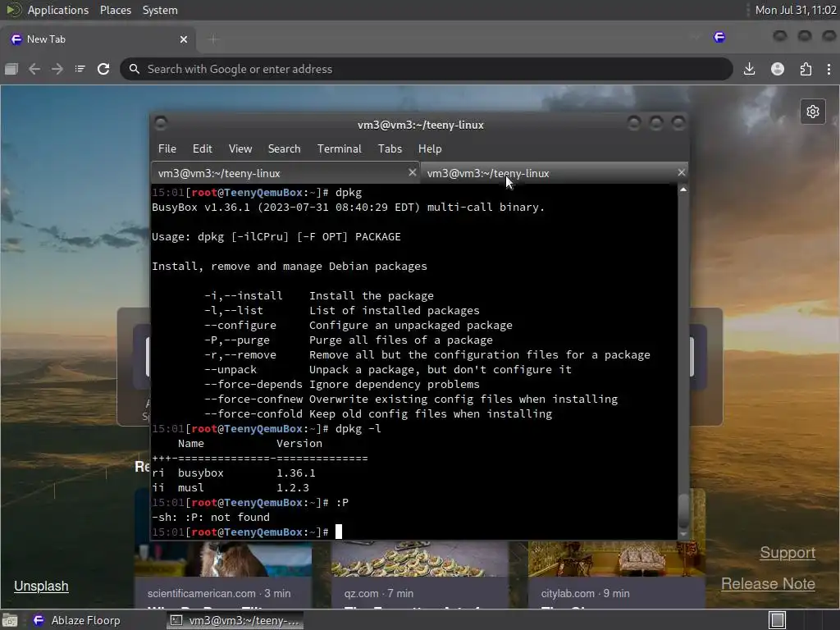Viewport: 840px width, 630px height.
Task: Focus the Search with Google address field
Action: coord(426,69)
